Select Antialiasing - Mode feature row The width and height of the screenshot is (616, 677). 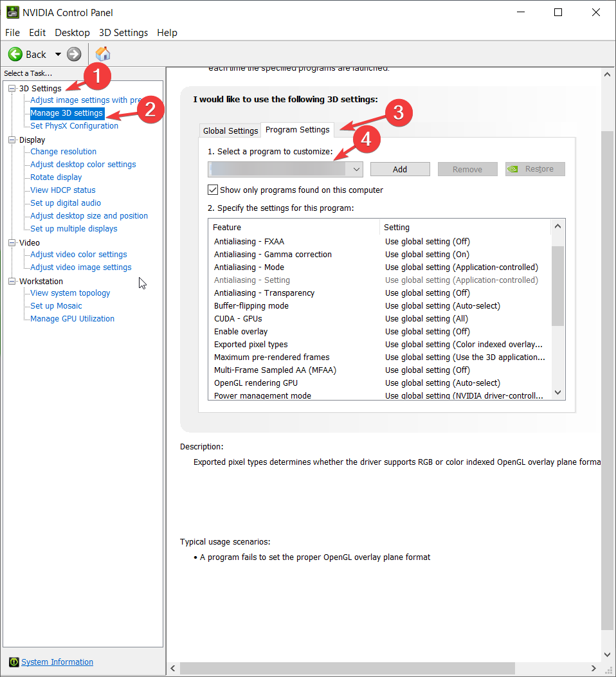[380, 267]
